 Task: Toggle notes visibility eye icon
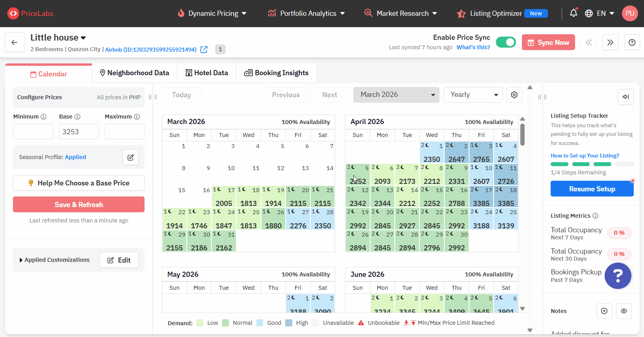624,311
